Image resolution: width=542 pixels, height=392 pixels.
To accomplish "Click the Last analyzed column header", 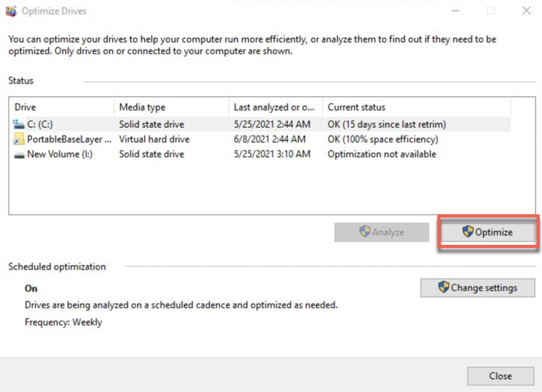I will tap(275, 107).
